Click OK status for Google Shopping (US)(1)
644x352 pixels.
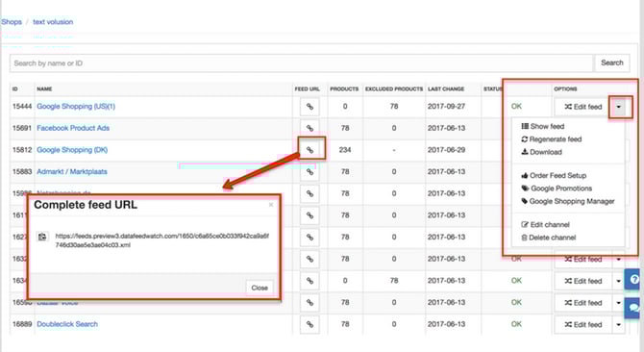(x=516, y=107)
